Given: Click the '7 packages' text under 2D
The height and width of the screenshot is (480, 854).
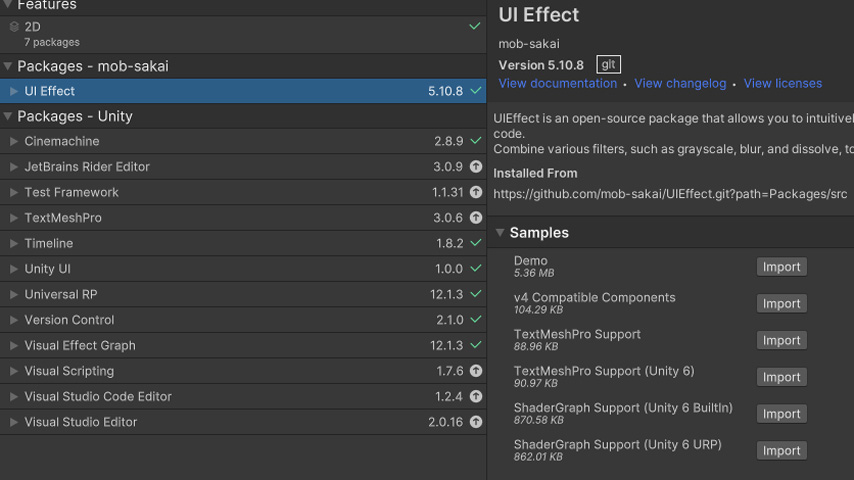Looking at the screenshot, I should pos(52,42).
